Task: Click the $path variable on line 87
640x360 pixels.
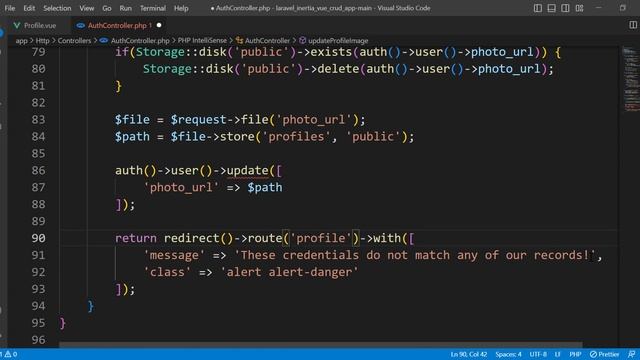Action: (264, 187)
